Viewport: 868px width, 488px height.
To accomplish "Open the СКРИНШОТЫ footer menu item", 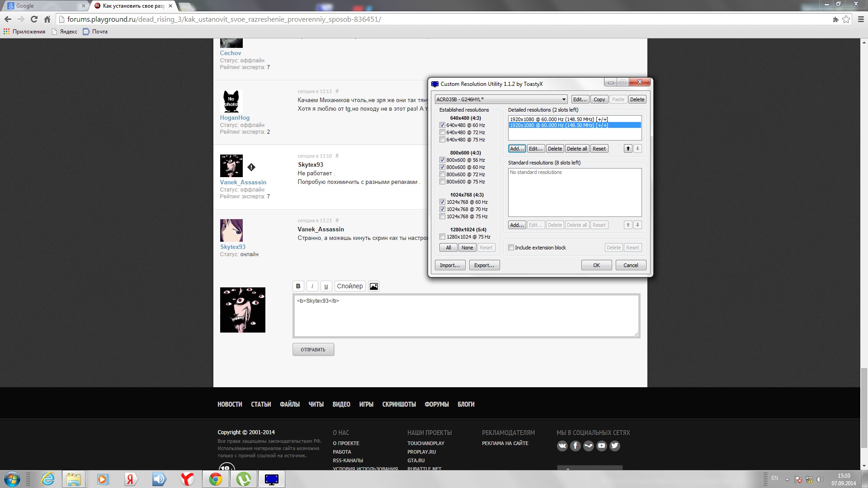I will coord(399,404).
